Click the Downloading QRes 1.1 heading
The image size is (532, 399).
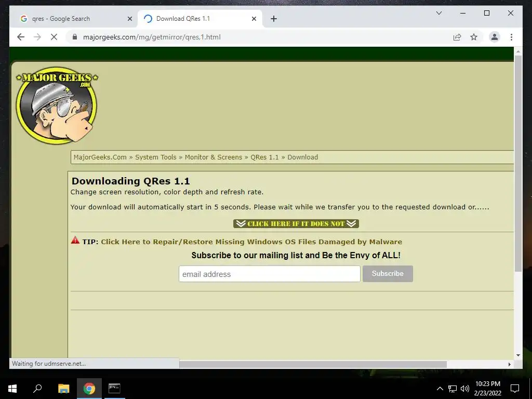(x=130, y=181)
